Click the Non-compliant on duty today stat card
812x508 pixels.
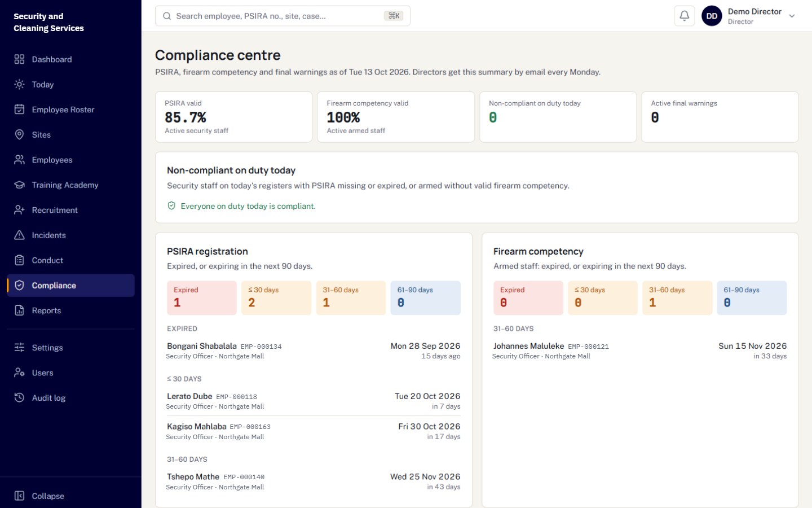558,117
